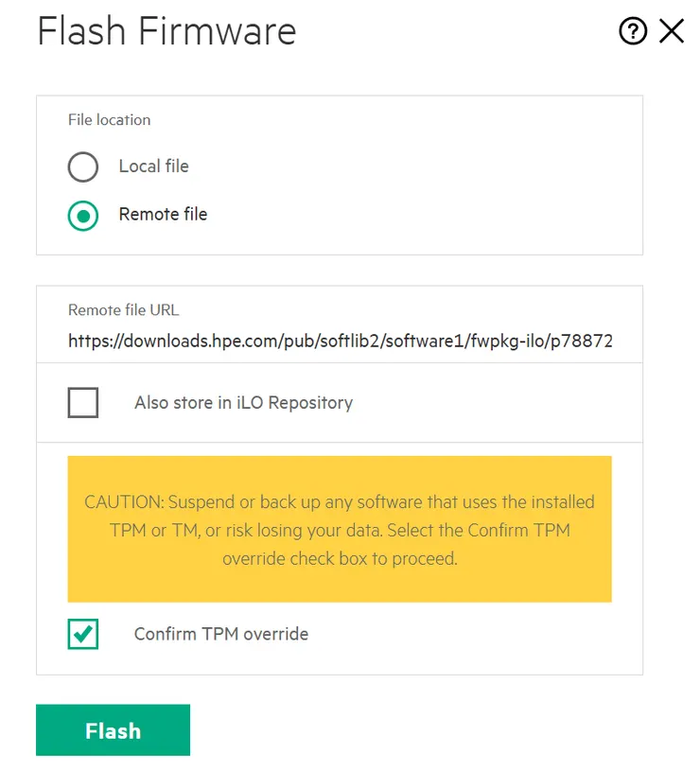The height and width of the screenshot is (772, 700).
Task: Click the "Remote file URL" field label
Action: pos(123,310)
